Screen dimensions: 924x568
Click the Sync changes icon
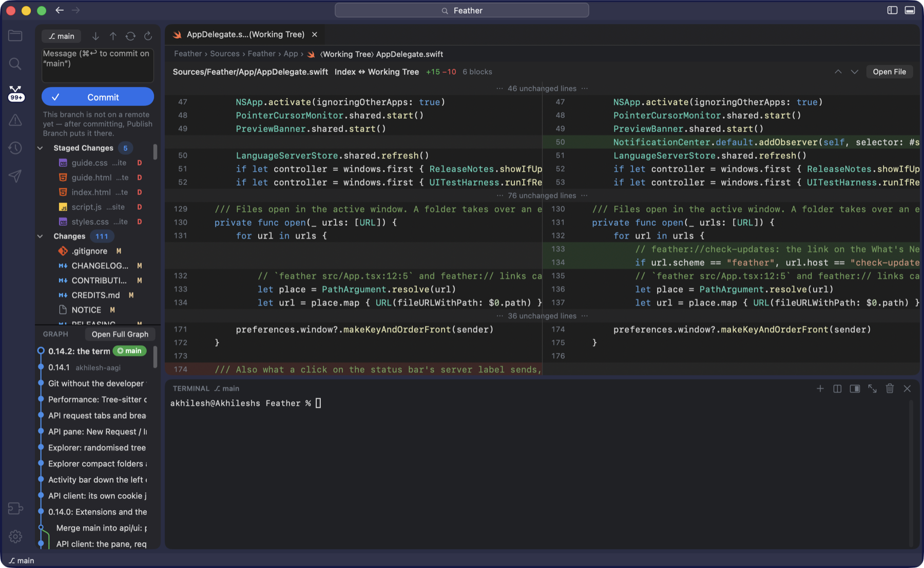(x=130, y=36)
